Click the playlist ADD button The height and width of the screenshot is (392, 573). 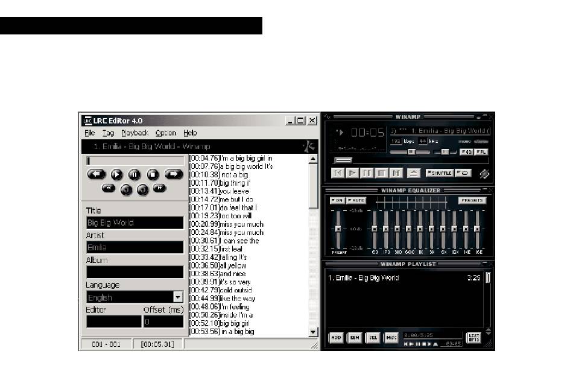336,338
